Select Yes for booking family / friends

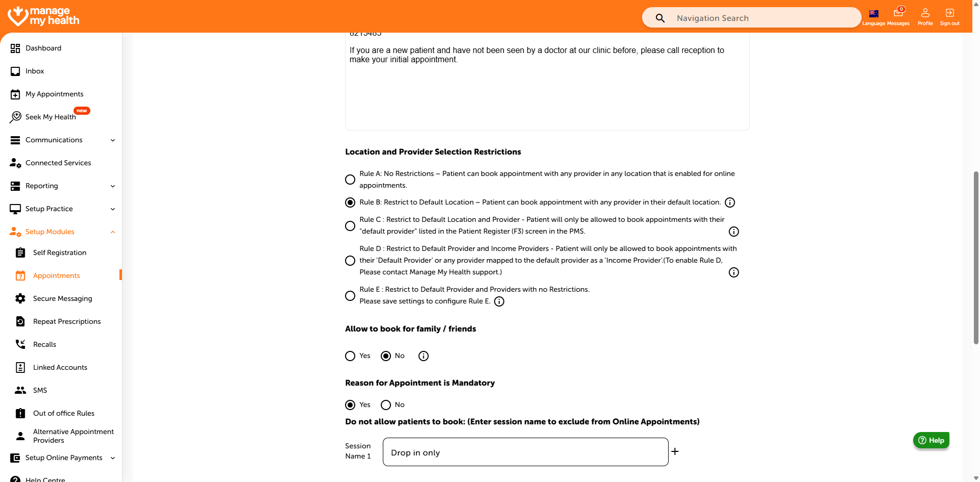point(350,356)
